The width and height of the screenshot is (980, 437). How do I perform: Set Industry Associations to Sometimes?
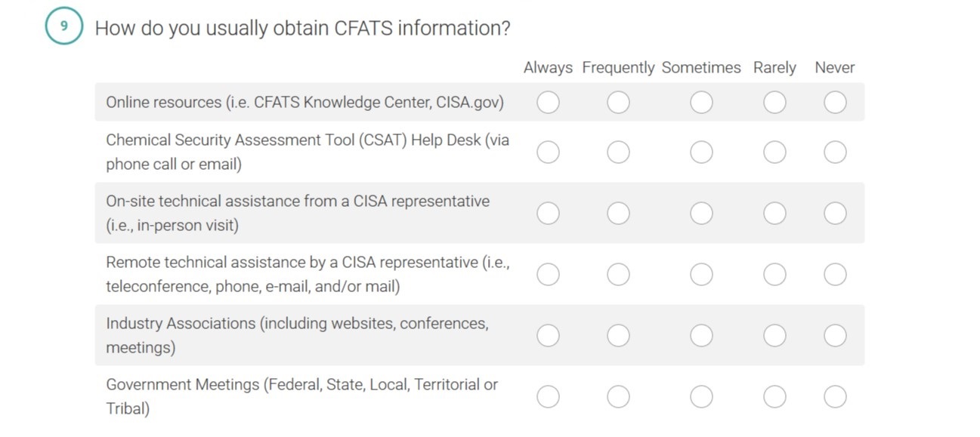[701, 335]
